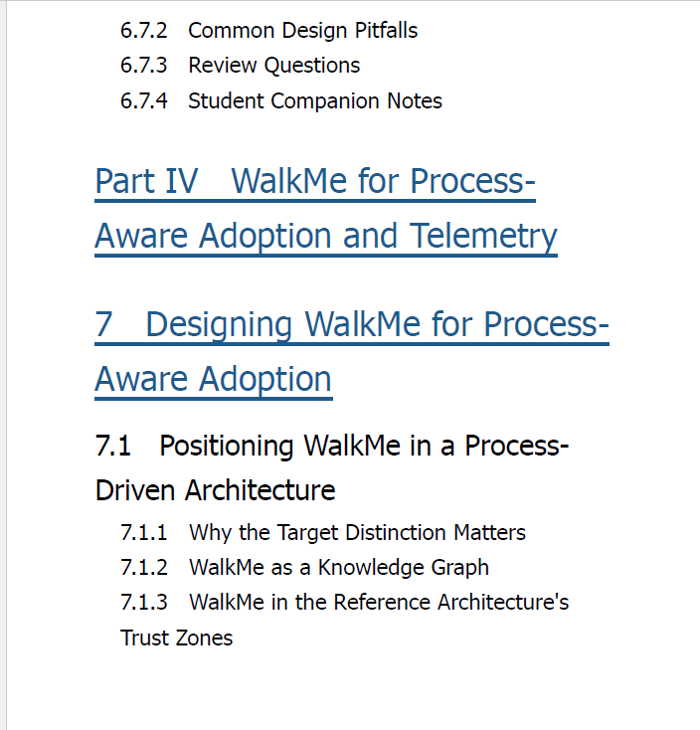Open the Common Design Pitfalls entry
The image size is (700, 730).
pyautogui.click(x=302, y=31)
